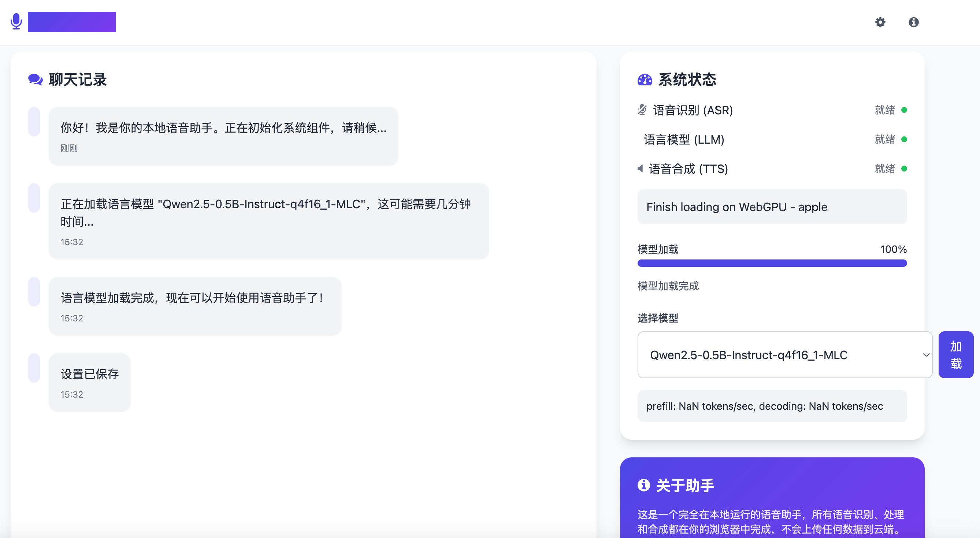The image size is (980, 538).
Task: Click the prefill/decoding tokens/sec stats box
Action: 772,406
